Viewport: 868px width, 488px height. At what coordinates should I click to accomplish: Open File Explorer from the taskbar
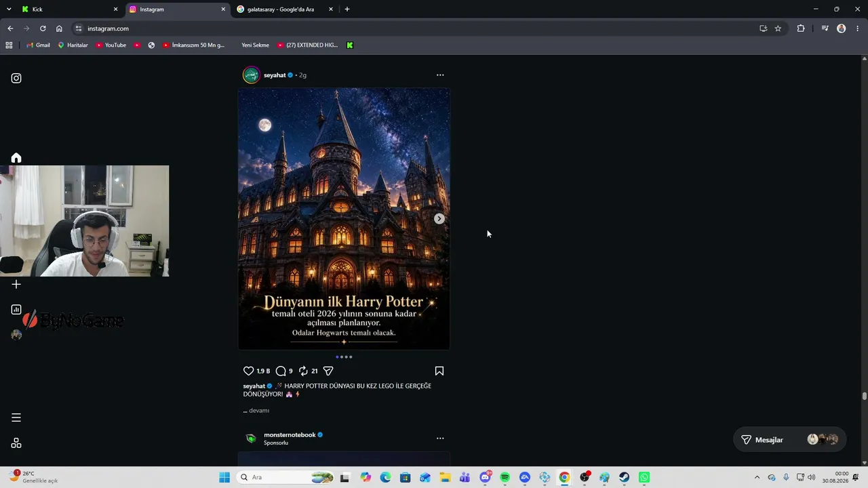[445, 477]
